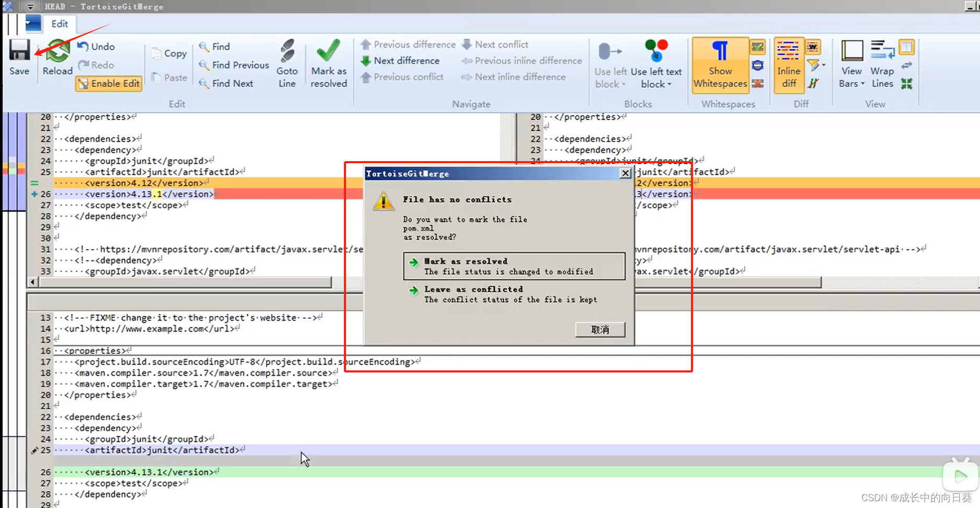Expand the diff filter dropdown arrow

(x=824, y=65)
